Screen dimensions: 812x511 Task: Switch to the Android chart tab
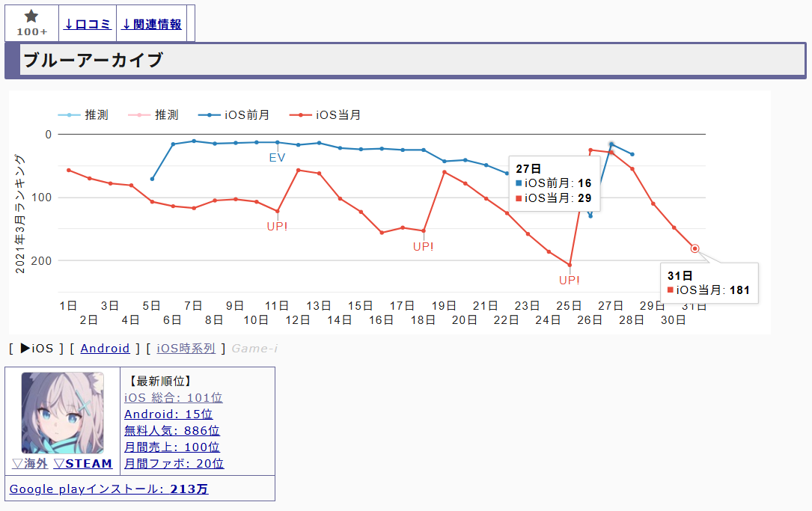(105, 349)
